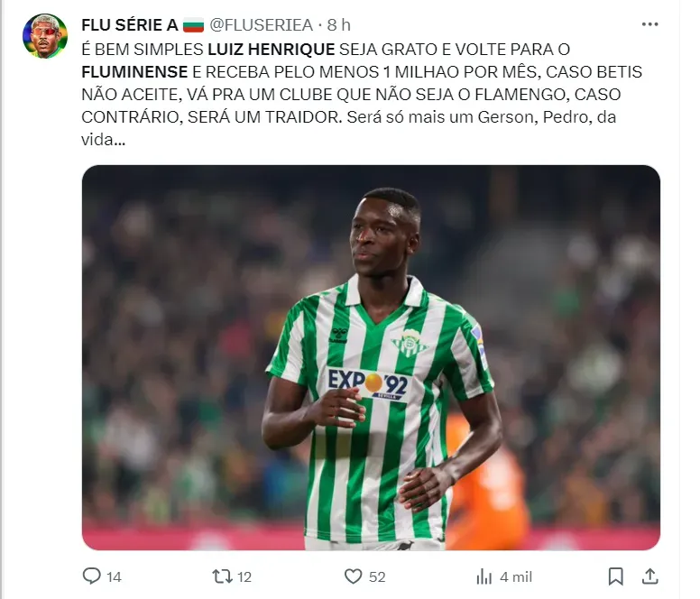Click the bold FLUMINENSE word in tweet
This screenshot has width=700, height=599.
pyautogui.click(x=134, y=72)
